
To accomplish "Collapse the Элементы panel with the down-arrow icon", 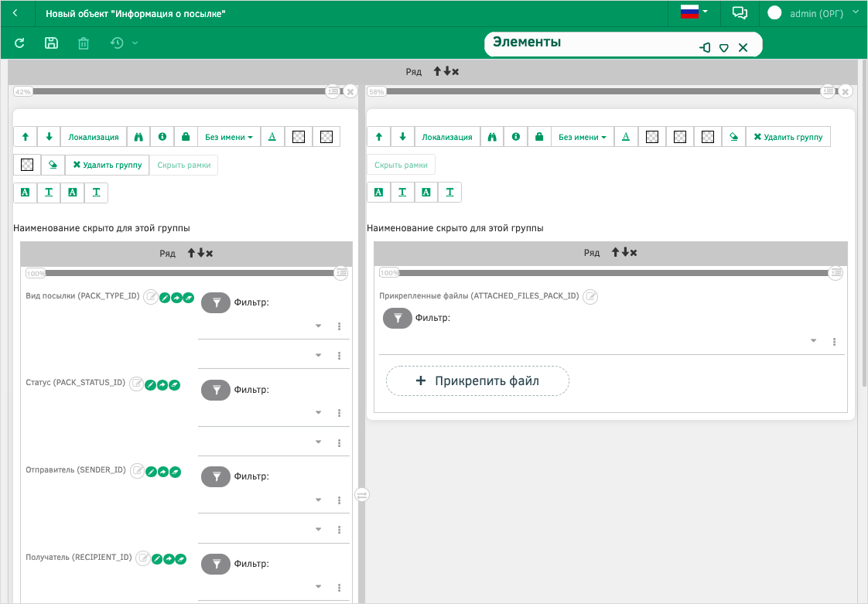I will click(723, 48).
